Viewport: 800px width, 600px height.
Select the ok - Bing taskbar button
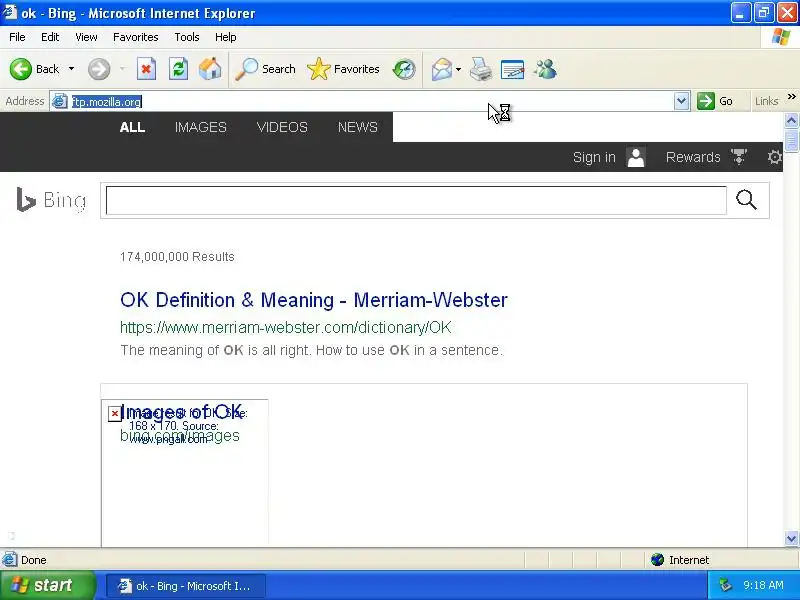pyautogui.click(x=186, y=586)
